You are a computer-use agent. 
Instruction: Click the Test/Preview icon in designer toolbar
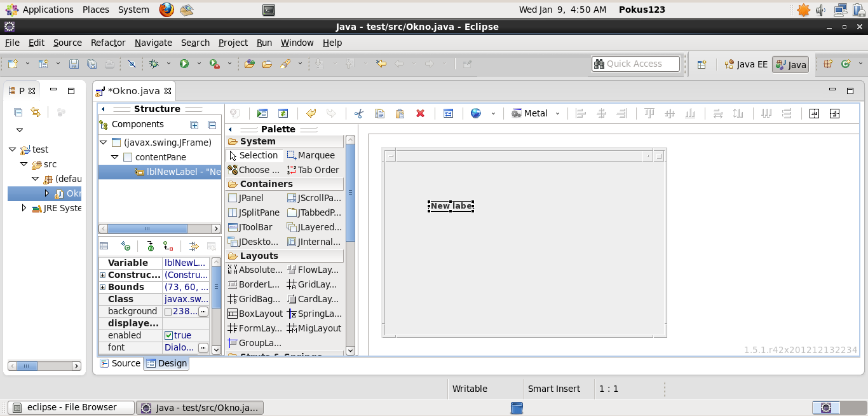pos(262,113)
